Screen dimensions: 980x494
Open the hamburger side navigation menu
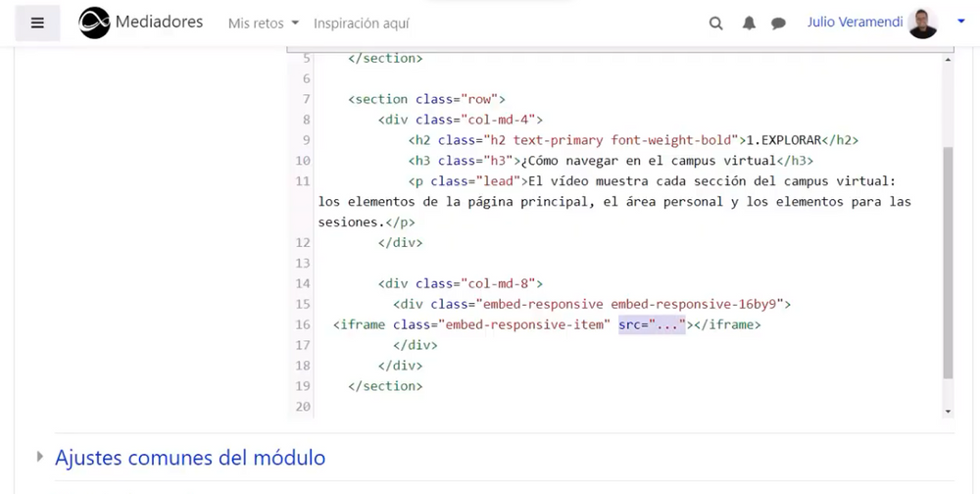click(x=37, y=23)
